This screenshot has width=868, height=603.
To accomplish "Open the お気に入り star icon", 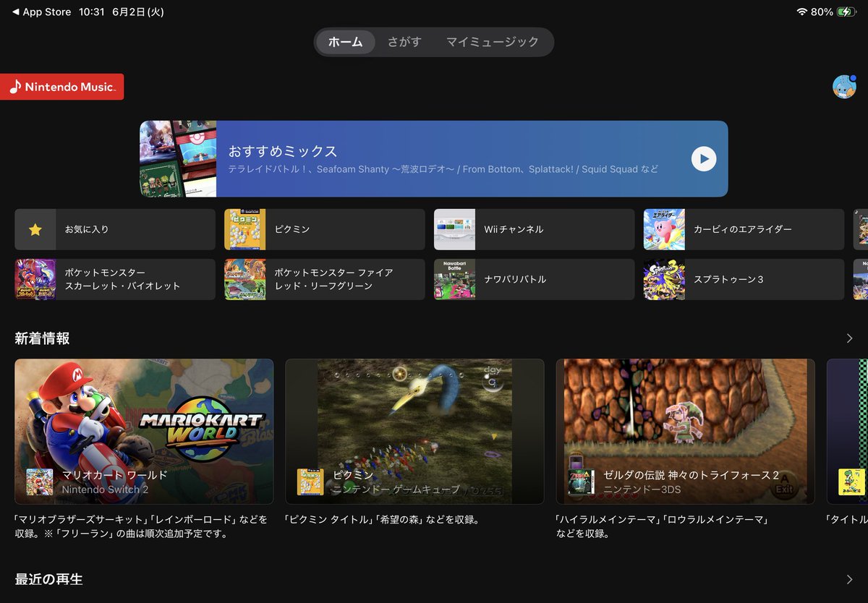I will [35, 230].
